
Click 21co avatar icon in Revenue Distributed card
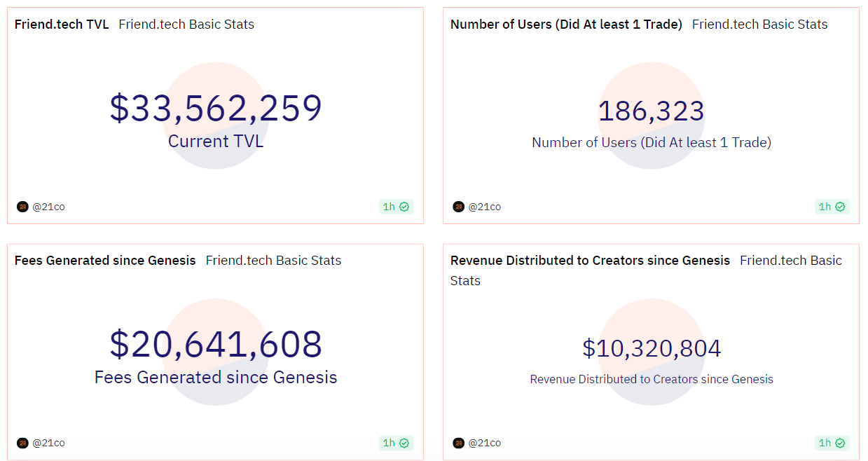(458, 443)
